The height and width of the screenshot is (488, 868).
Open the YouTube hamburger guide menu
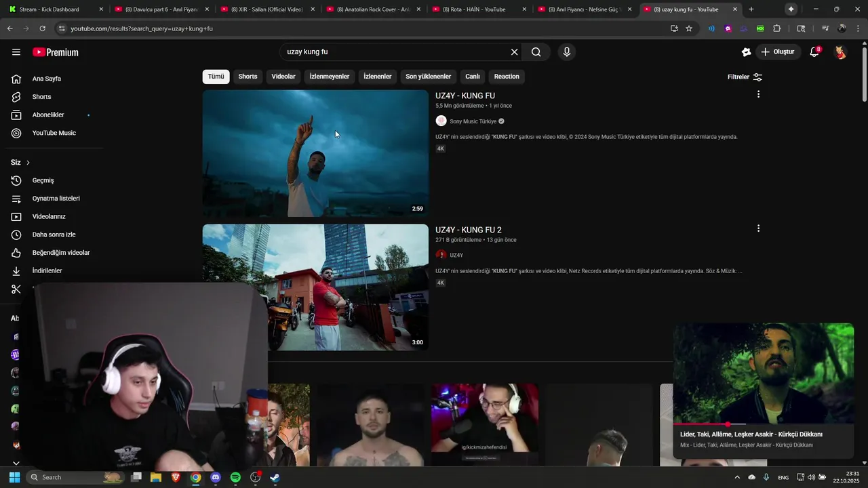coord(16,52)
